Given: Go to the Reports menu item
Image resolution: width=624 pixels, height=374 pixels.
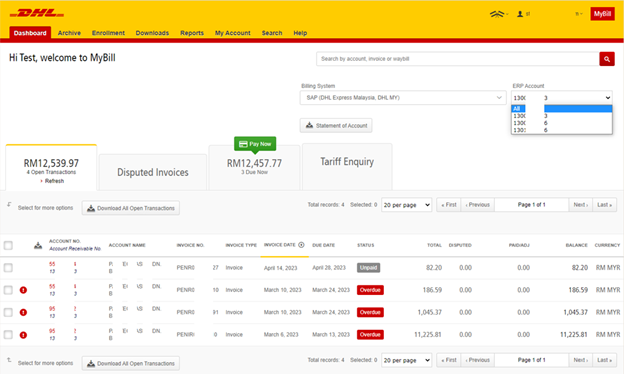Looking at the screenshot, I should [x=192, y=33].
